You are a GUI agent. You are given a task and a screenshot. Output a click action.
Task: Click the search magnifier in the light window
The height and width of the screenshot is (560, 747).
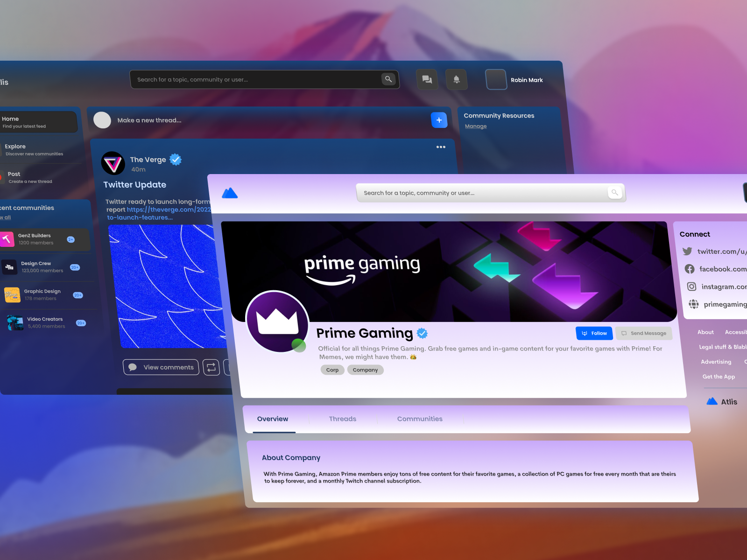click(615, 192)
